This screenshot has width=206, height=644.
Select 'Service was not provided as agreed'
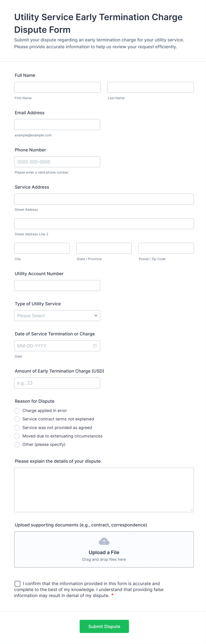(17, 427)
